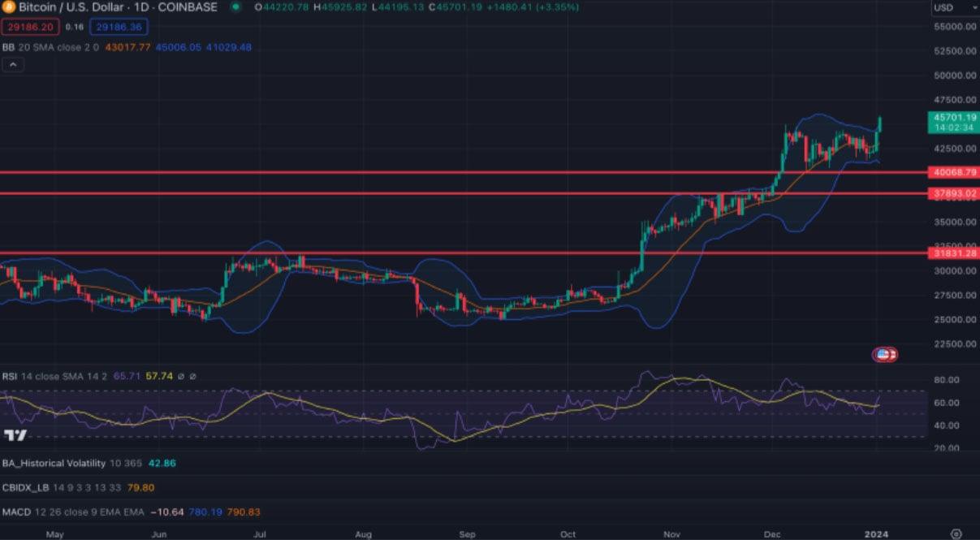Click the 55000.00 price axis label
The width and height of the screenshot is (980, 540).
click(x=955, y=27)
